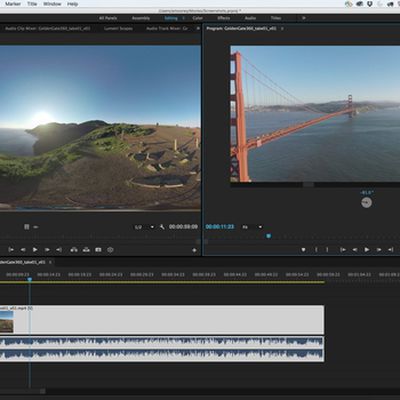Image resolution: width=400 pixels, height=400 pixels.
Task: Step forward one frame in source monitor
Action: 47,250
